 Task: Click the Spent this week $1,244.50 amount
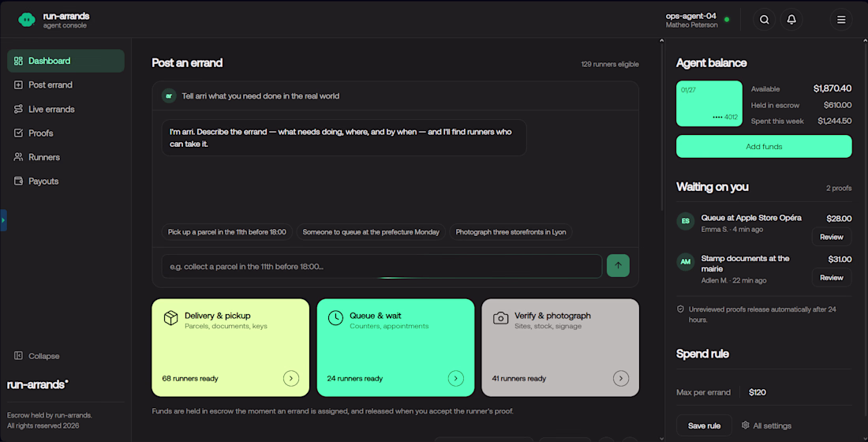[x=834, y=121]
